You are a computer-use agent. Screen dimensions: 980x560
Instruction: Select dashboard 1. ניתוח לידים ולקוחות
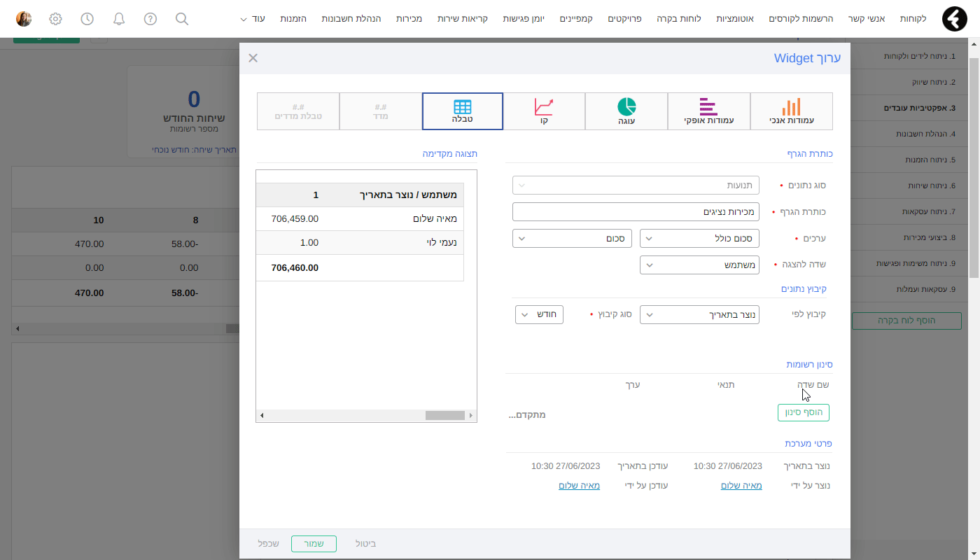click(x=910, y=55)
